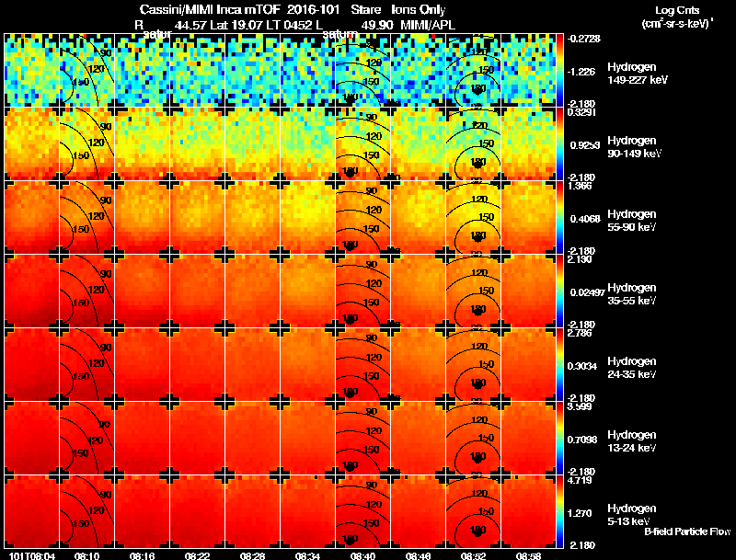Select the 90-149 keV image panel at 08:22
This screenshot has height=560, width=736.
pyautogui.click(x=197, y=144)
